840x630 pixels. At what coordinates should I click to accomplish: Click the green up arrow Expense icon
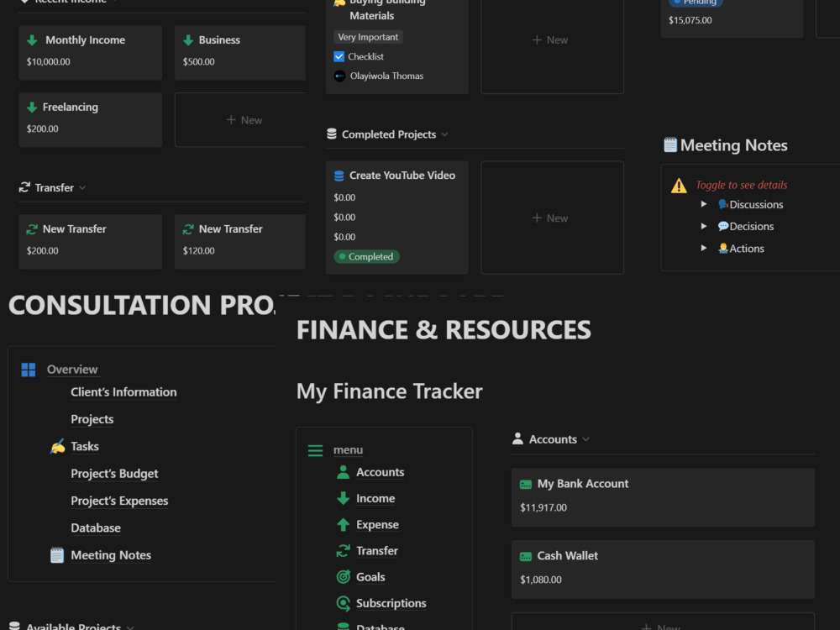pyautogui.click(x=344, y=524)
